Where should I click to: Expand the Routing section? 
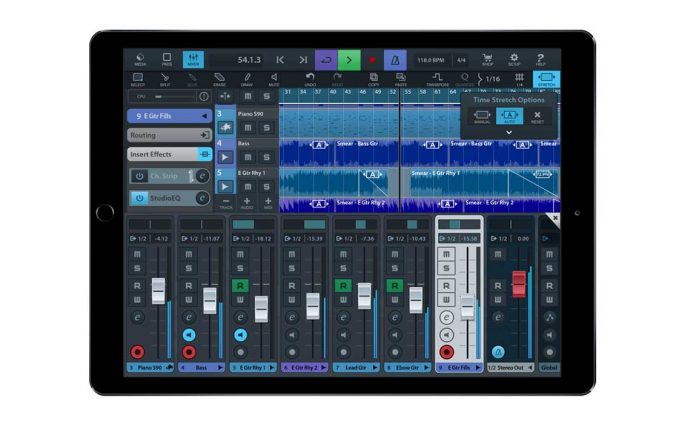[169, 135]
